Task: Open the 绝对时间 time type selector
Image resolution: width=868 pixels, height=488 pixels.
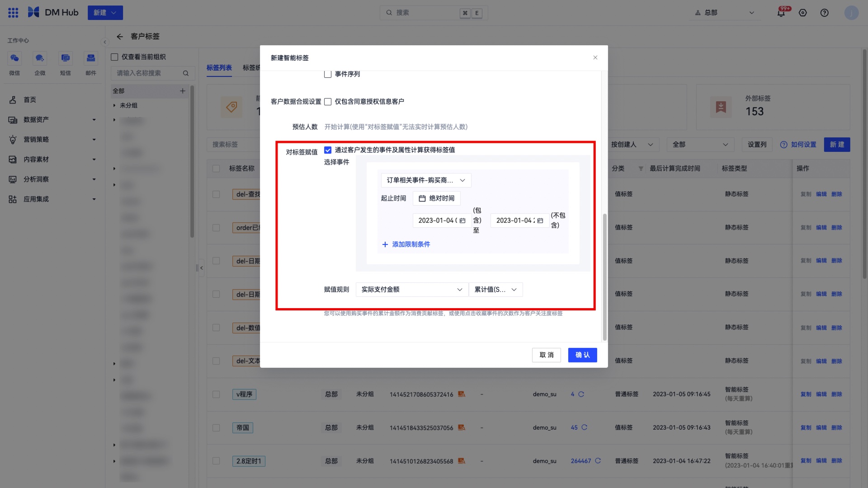Action: tap(437, 198)
